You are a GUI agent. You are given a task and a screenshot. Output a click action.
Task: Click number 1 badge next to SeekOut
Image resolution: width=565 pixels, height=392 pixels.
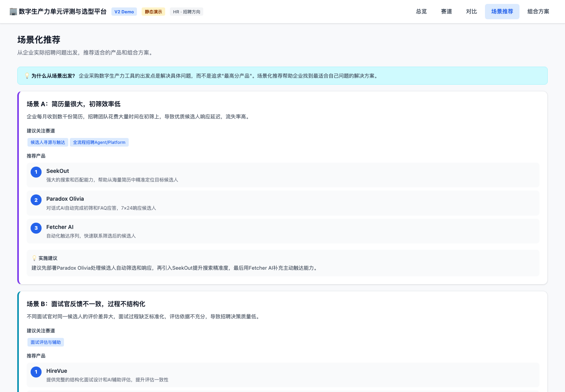point(36,172)
